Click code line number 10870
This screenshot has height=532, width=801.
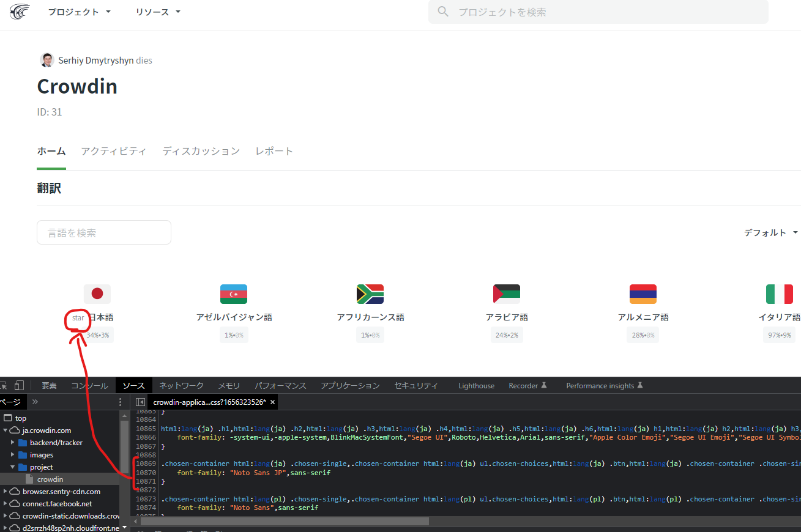pyautogui.click(x=146, y=473)
